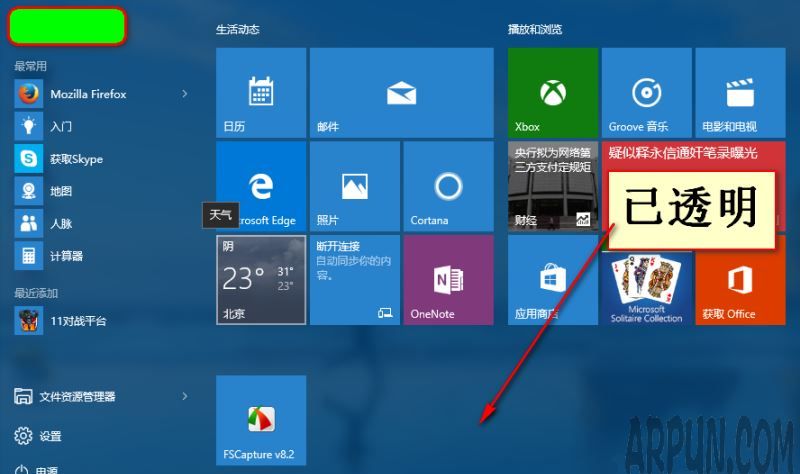800x474 pixels.
Task: Launch the FSCapture v8.2 tile
Action: tap(261, 420)
